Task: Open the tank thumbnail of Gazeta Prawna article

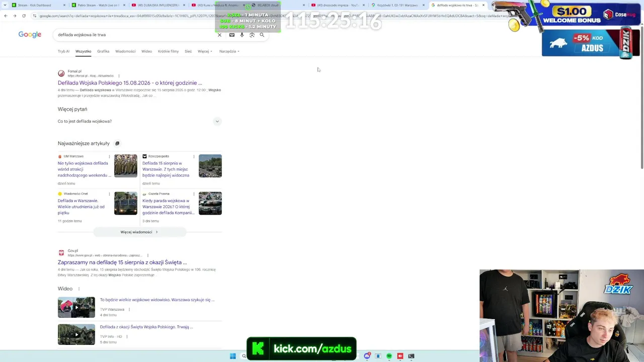Action: [210, 203]
